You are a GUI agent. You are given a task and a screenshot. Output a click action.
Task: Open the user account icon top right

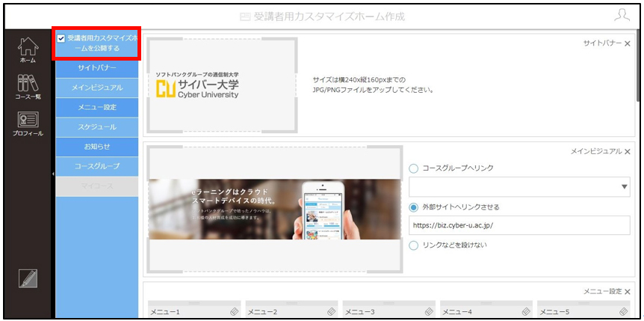(622, 16)
